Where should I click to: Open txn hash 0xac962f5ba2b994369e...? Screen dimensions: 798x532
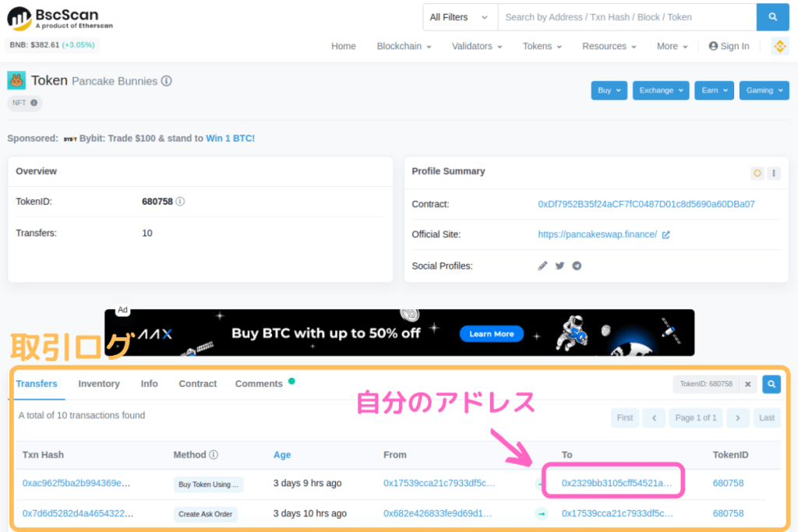pyautogui.click(x=76, y=483)
